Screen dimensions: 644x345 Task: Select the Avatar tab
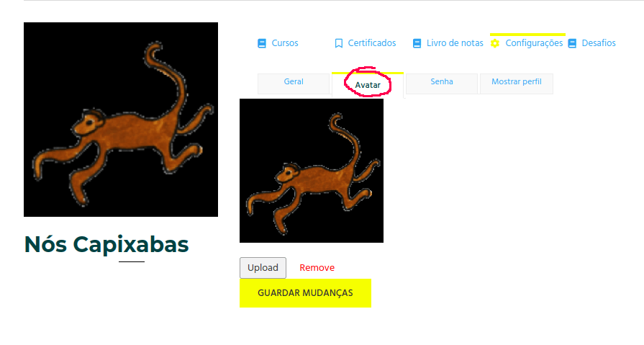pos(368,85)
